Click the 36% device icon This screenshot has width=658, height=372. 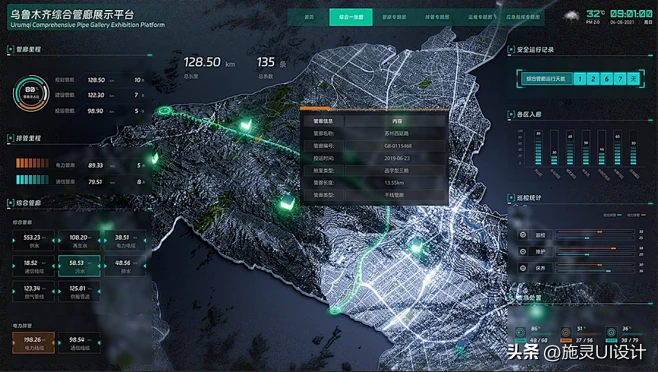click(x=611, y=333)
